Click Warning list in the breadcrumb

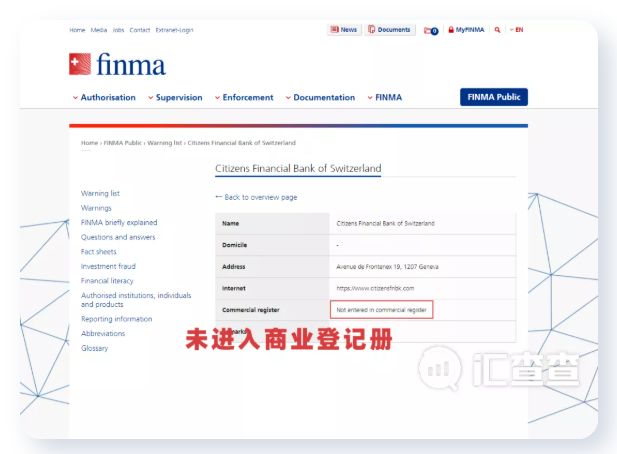point(164,143)
